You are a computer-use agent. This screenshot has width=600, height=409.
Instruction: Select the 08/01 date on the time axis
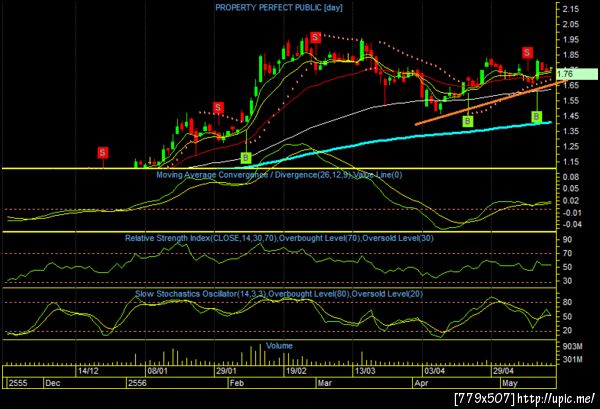(157, 371)
